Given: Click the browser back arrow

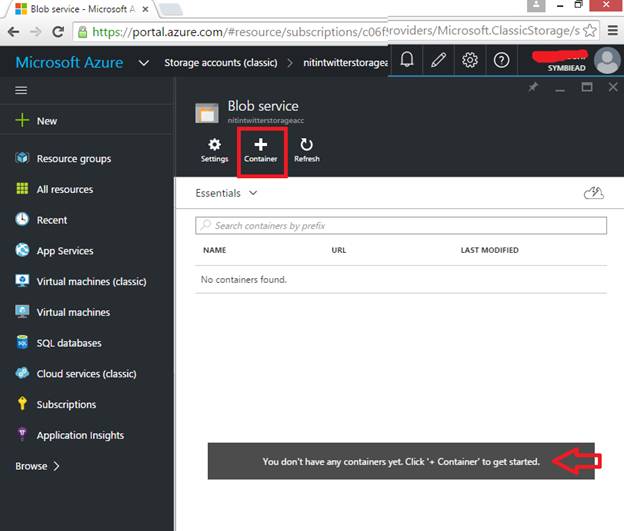Looking at the screenshot, I should click(x=13, y=31).
